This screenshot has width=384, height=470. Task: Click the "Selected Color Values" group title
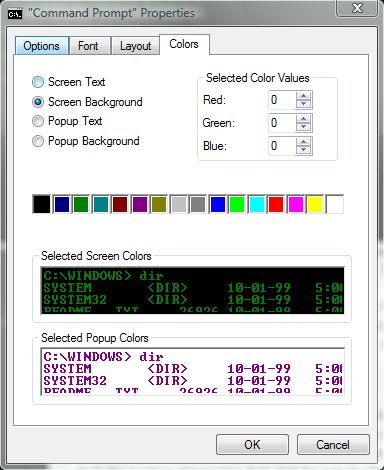pos(258,78)
